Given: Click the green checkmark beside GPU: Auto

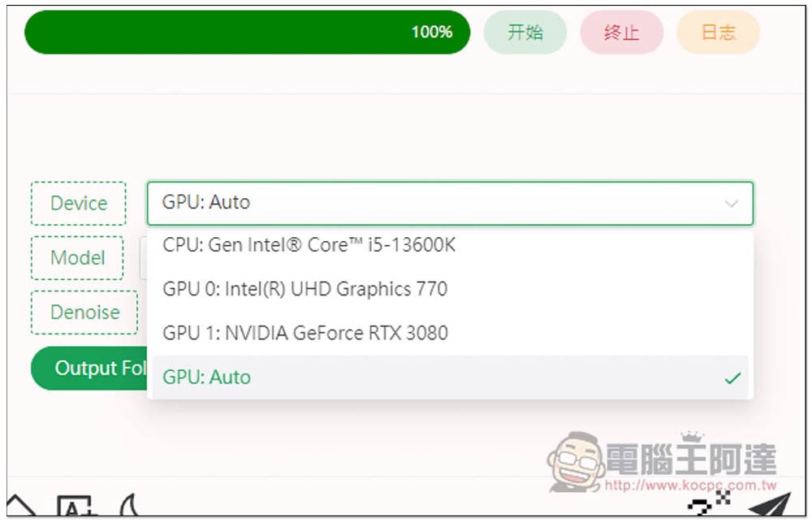Looking at the screenshot, I should click(732, 377).
